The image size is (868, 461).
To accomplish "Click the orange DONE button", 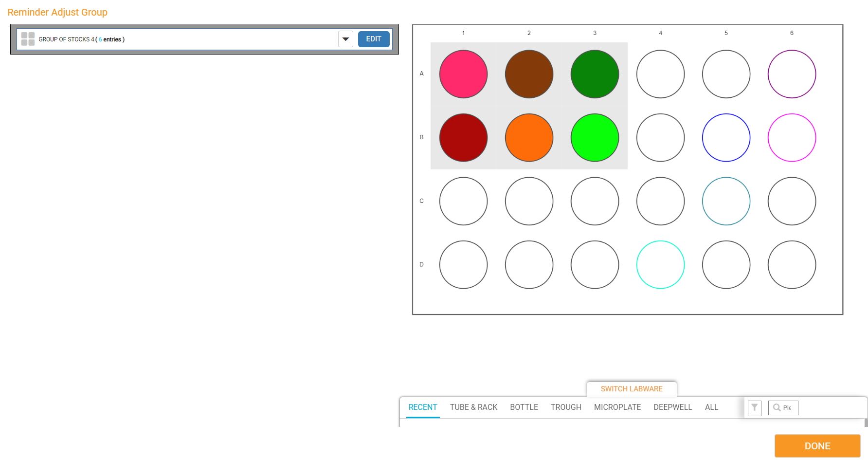I will point(817,446).
